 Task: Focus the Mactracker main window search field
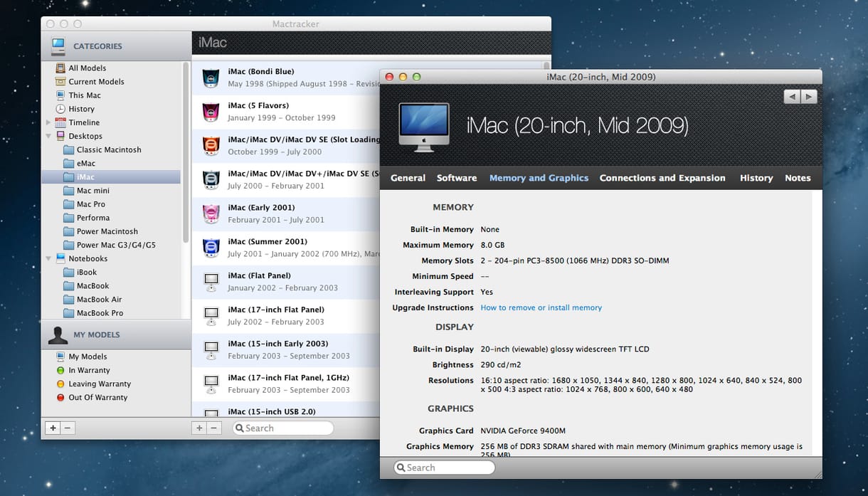(283, 428)
